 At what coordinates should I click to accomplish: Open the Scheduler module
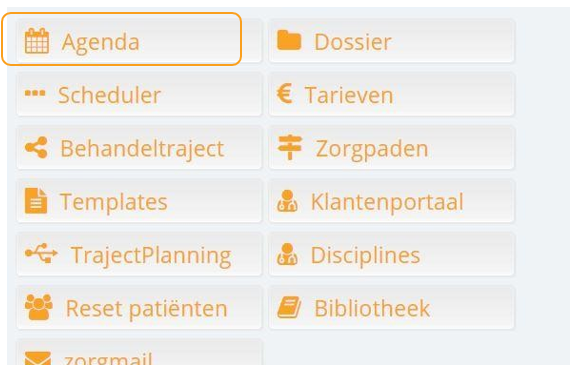coord(139,95)
